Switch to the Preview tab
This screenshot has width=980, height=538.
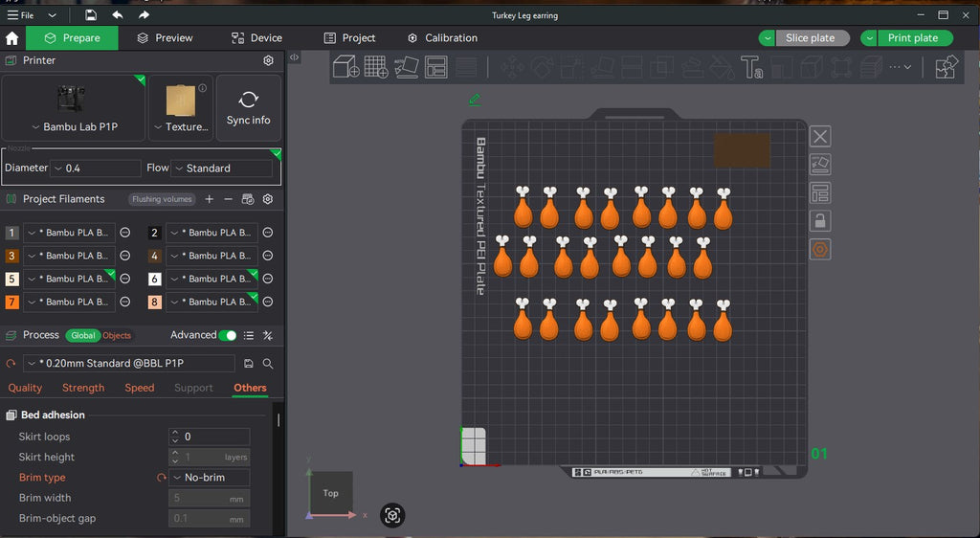[165, 38]
